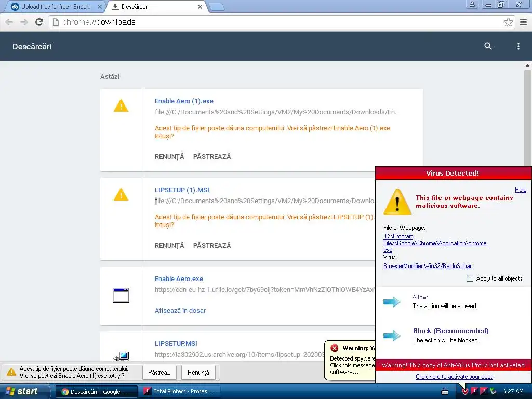Click the warning icon in the bottom download bar

[x=11, y=372]
